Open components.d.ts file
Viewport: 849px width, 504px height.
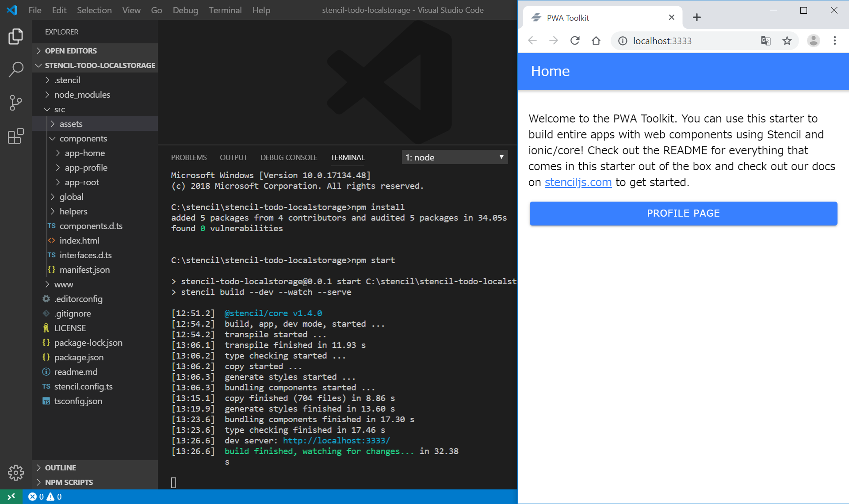[95, 225]
